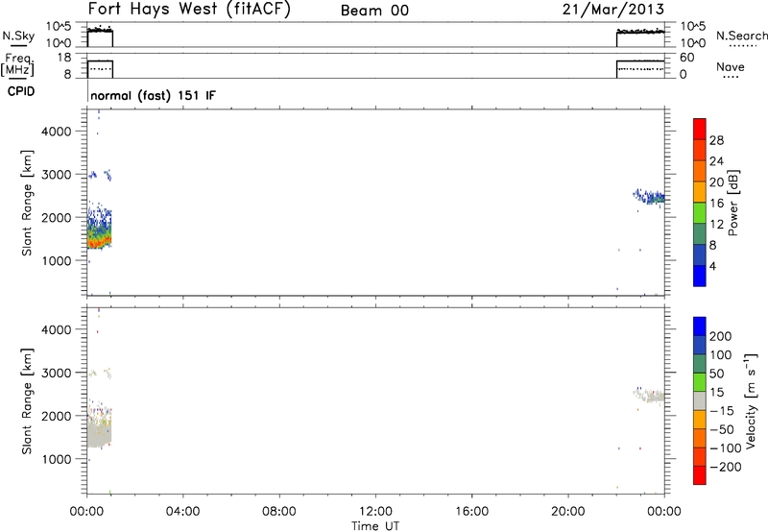Viewport: 768px width, 532px height.
Task: Click the '2000' tick of the power panel
Action: click(x=56, y=217)
